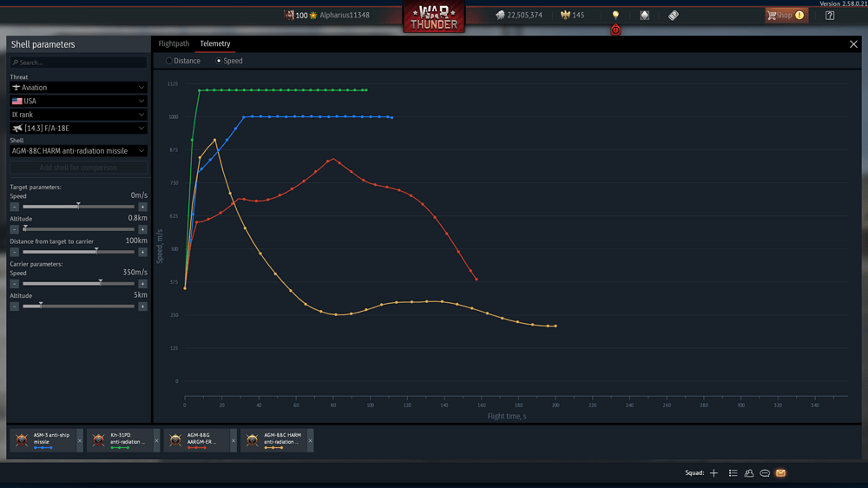Click the shell Search field
868x488 pixels.
[78, 63]
